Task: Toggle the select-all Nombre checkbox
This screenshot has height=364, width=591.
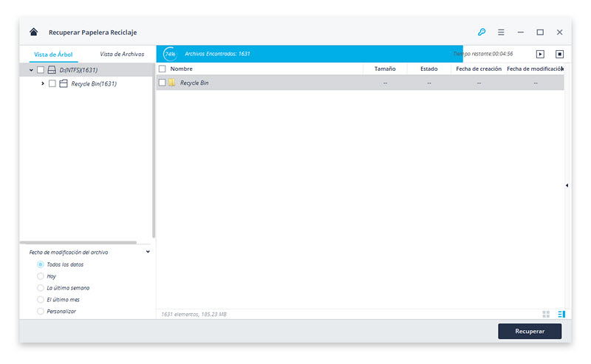Action: (x=162, y=69)
